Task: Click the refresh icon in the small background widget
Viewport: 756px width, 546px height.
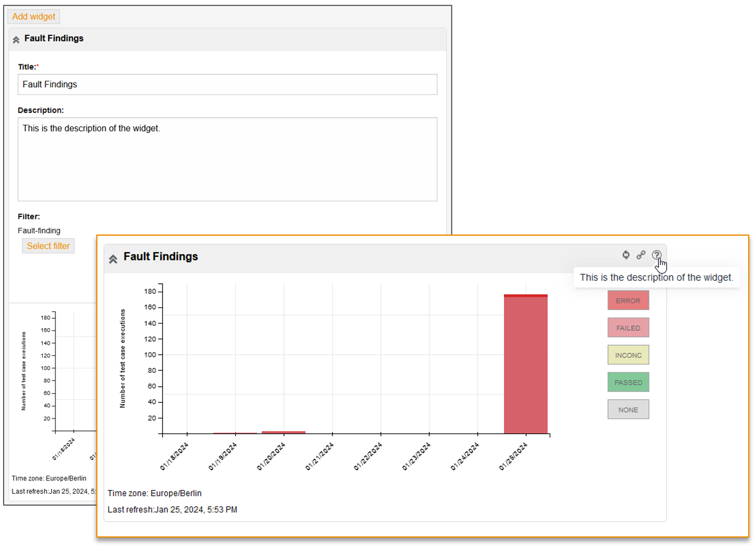Action: (x=625, y=255)
